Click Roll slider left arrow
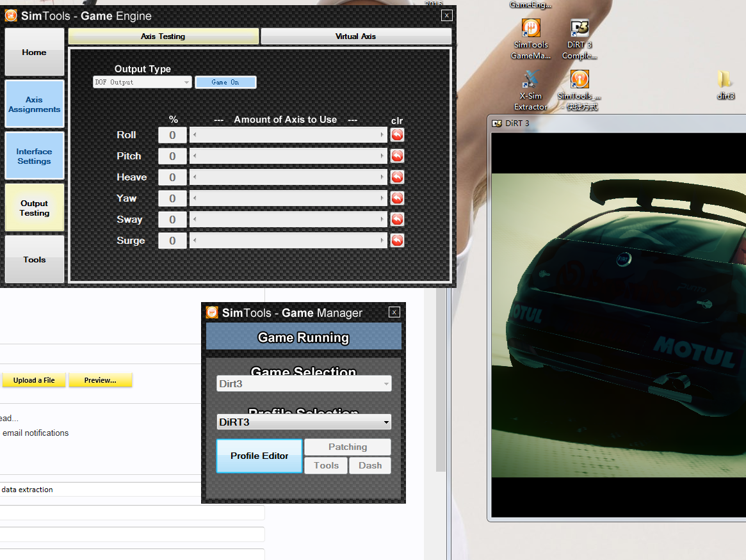This screenshot has width=746, height=560. point(195,135)
